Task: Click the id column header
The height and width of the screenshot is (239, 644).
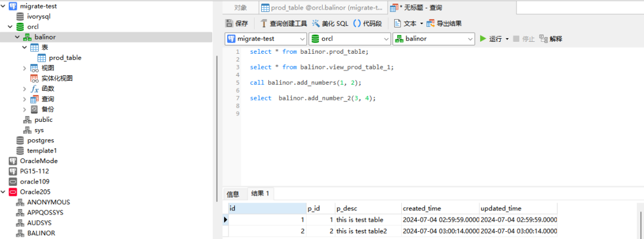Action: coord(267,208)
